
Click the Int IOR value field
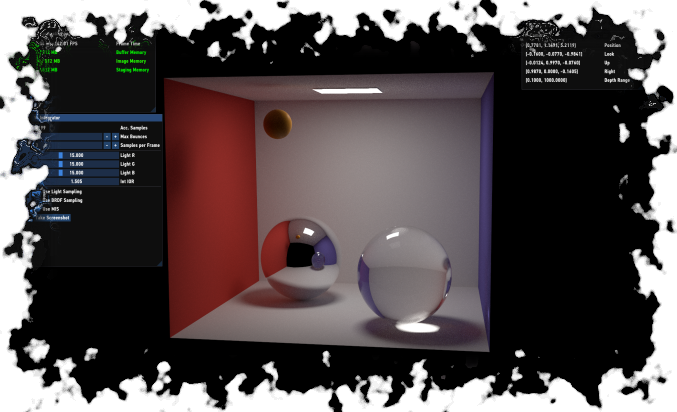76,181
